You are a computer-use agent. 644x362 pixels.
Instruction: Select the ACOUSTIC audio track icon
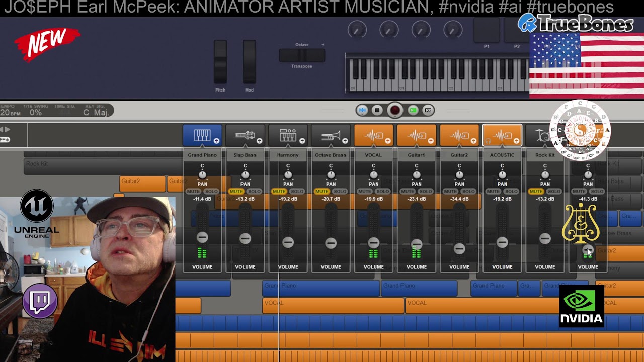(502, 135)
